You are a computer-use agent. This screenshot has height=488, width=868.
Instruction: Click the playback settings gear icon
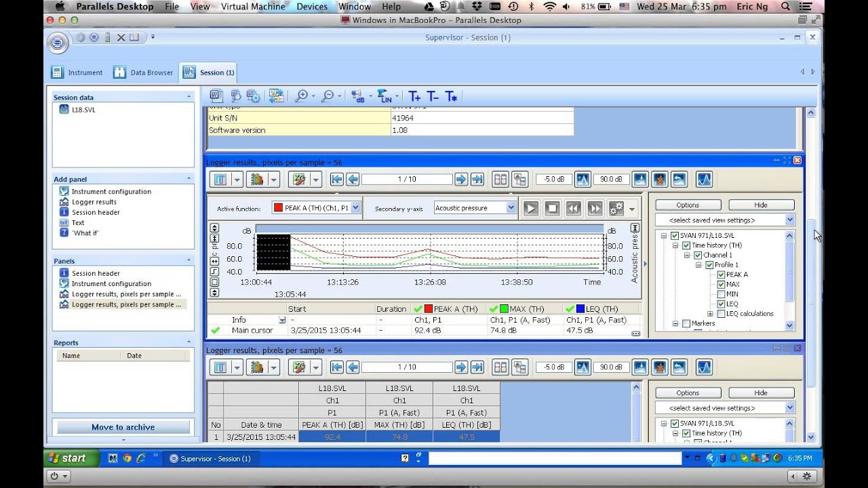pos(616,208)
